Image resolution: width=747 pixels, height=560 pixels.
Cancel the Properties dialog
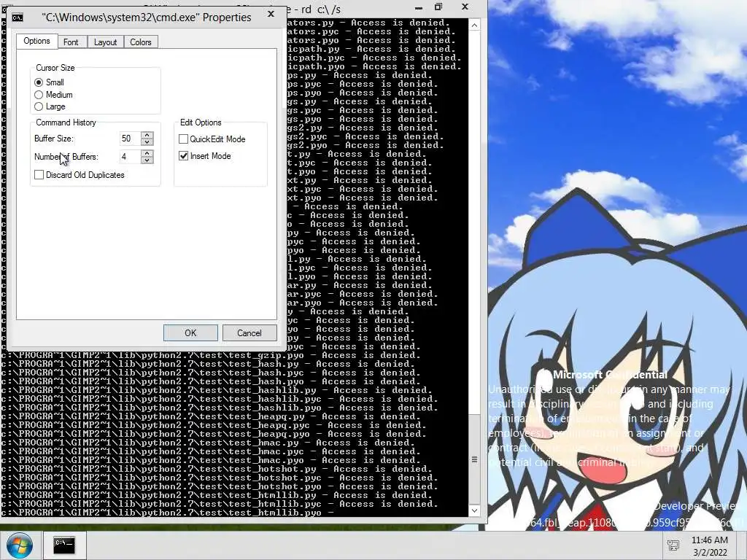click(249, 332)
